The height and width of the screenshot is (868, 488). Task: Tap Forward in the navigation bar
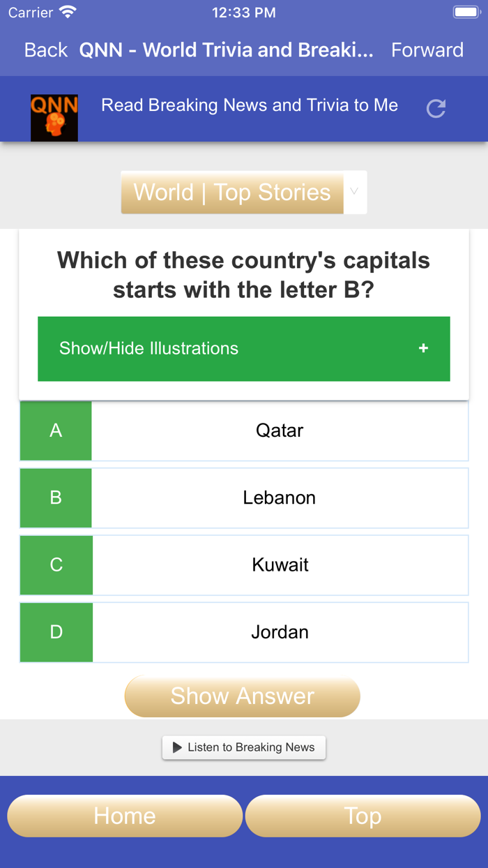pyautogui.click(x=427, y=50)
